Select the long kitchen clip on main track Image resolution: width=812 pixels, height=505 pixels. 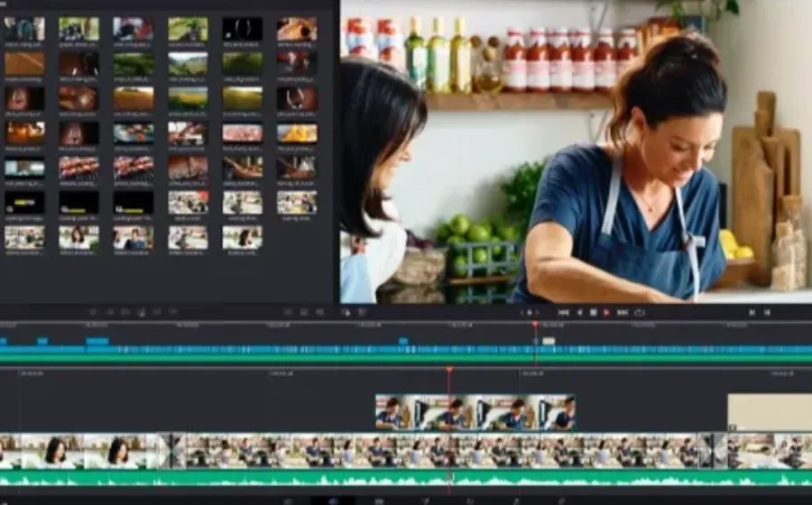[443, 451]
